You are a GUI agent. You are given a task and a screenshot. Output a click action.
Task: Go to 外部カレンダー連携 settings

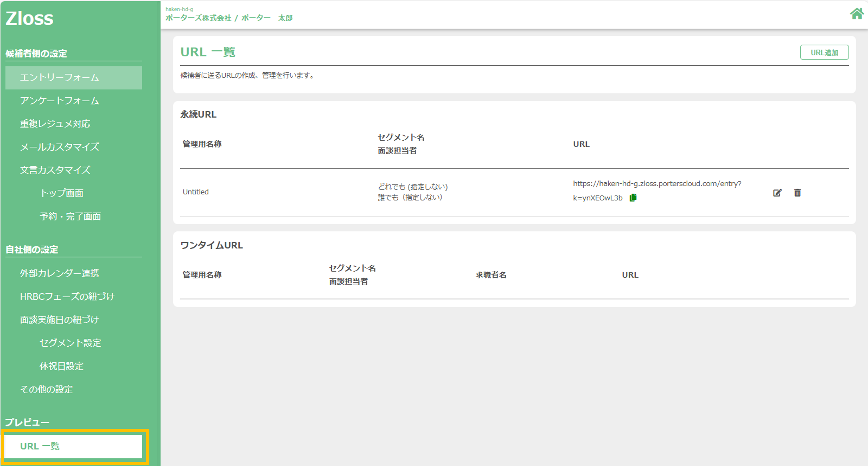59,273
